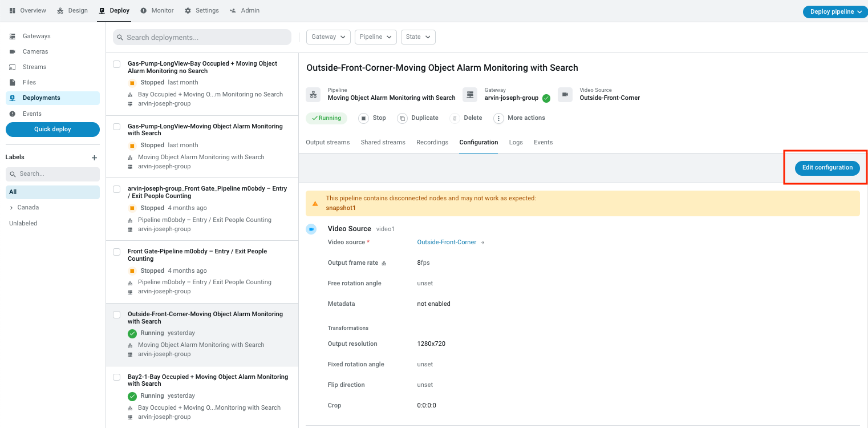Check Bay2-1-Bay Occupied deployment checkbox
The height and width of the screenshot is (428, 868).
[x=116, y=377]
